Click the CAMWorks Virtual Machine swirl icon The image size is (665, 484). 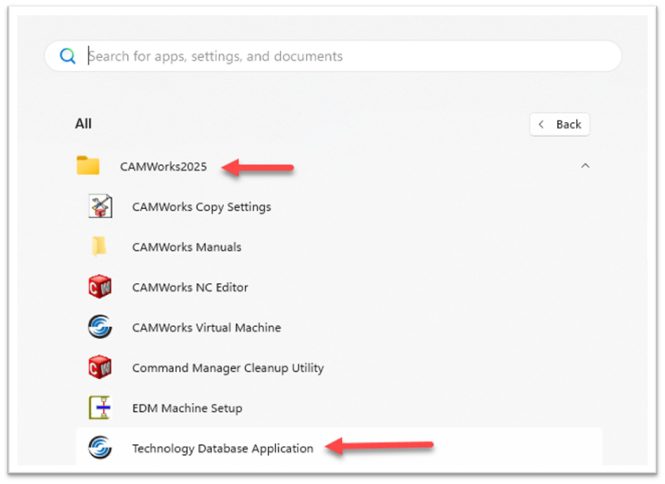(x=100, y=327)
